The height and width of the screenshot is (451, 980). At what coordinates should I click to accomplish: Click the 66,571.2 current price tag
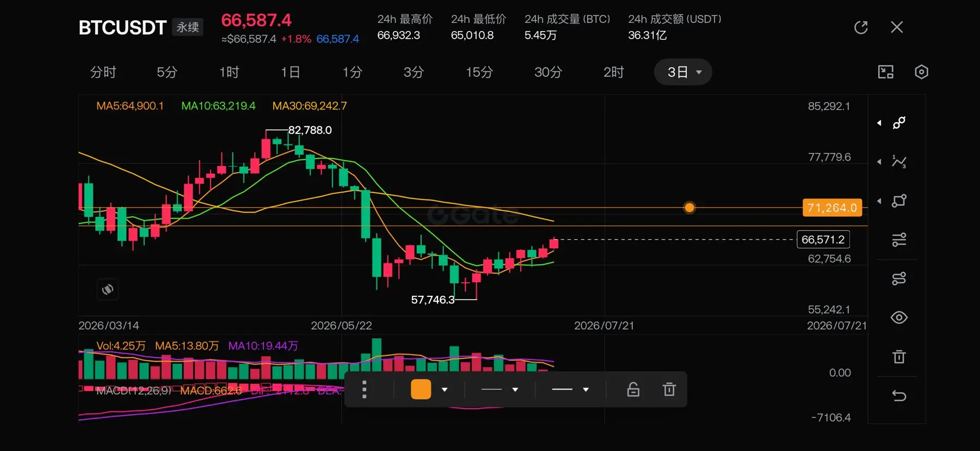click(823, 240)
